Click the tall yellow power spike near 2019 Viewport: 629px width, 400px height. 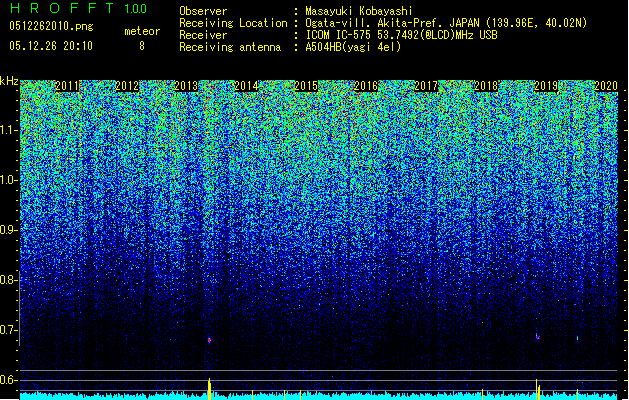coord(537,389)
